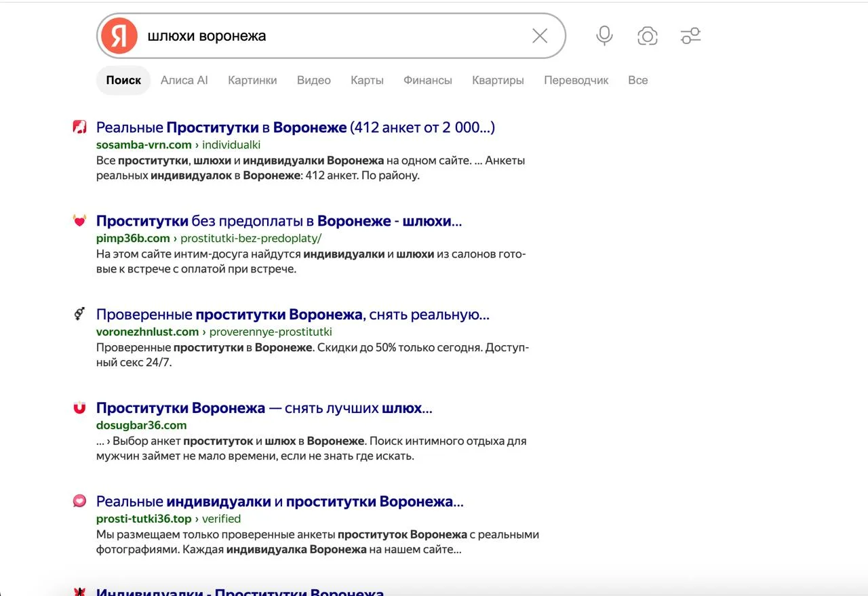Viewport: 868px width, 596px height.
Task: Click the magnet favicon of the dosugbar36.com result
Action: pos(79,408)
